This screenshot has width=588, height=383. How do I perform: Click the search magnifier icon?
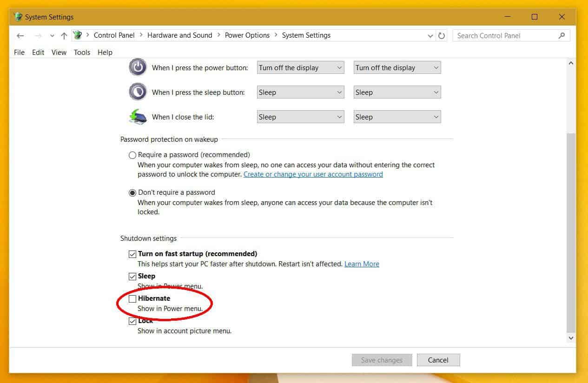pyautogui.click(x=562, y=35)
